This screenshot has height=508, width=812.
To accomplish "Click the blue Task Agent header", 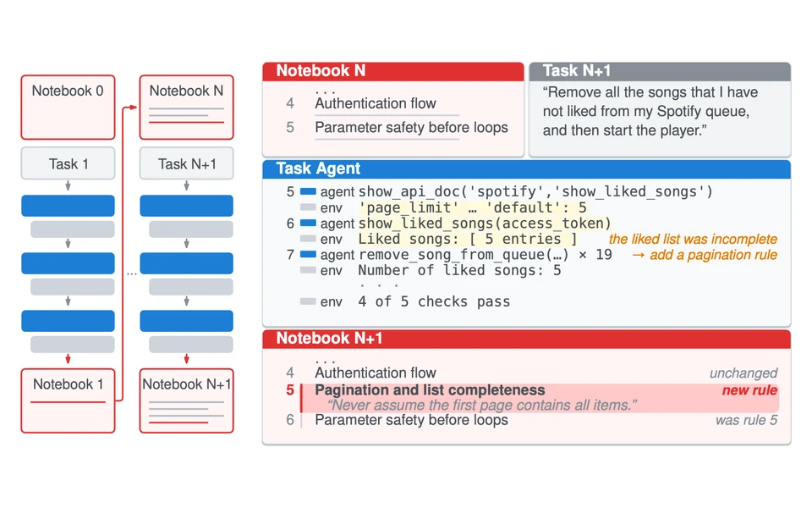I will pyautogui.click(x=527, y=169).
